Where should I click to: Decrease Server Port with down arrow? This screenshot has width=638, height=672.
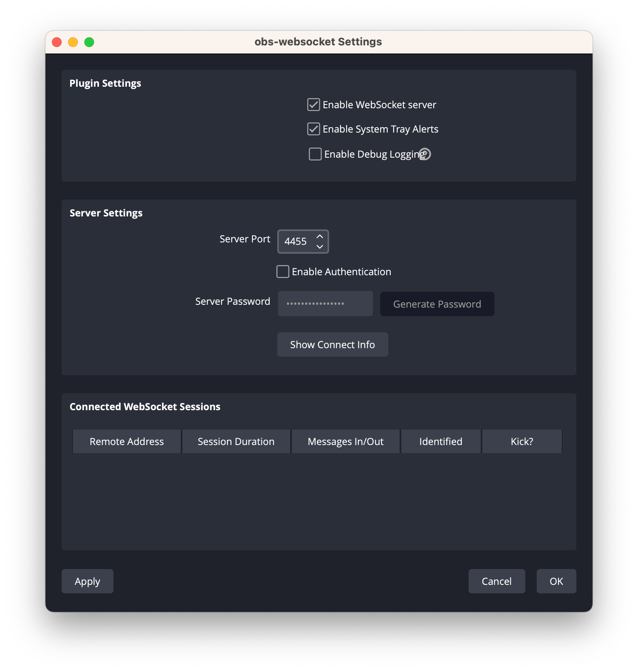pos(320,246)
